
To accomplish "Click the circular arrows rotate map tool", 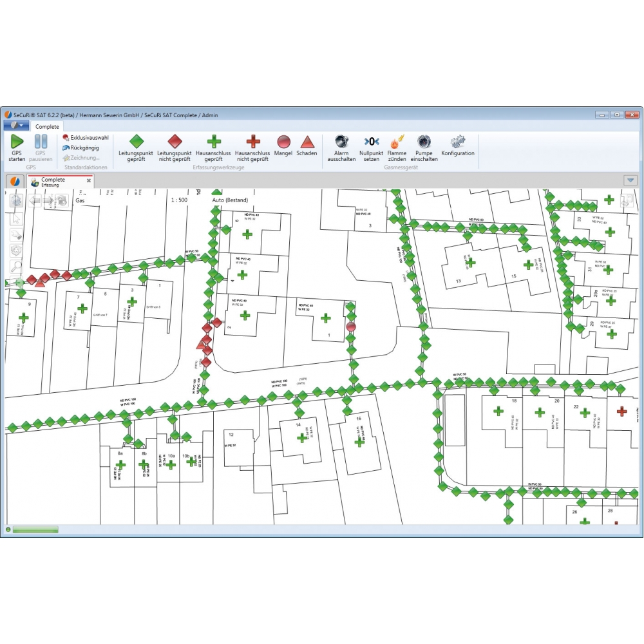I will 16,251.
